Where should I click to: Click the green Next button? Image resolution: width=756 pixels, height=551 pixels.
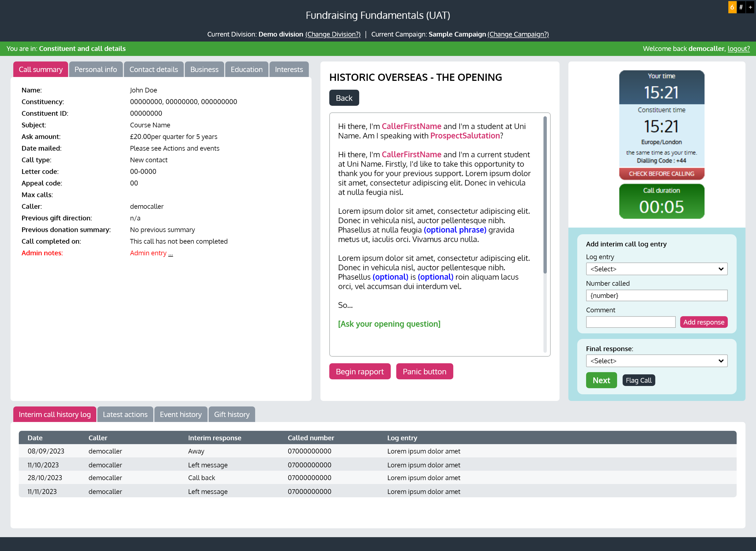click(x=601, y=380)
